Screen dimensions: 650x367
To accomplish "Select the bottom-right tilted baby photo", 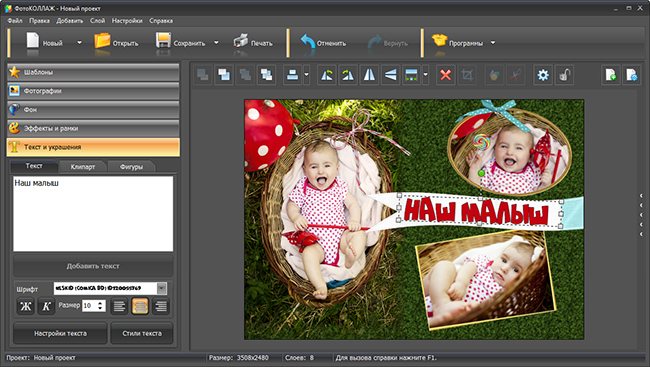I will pos(485,280).
